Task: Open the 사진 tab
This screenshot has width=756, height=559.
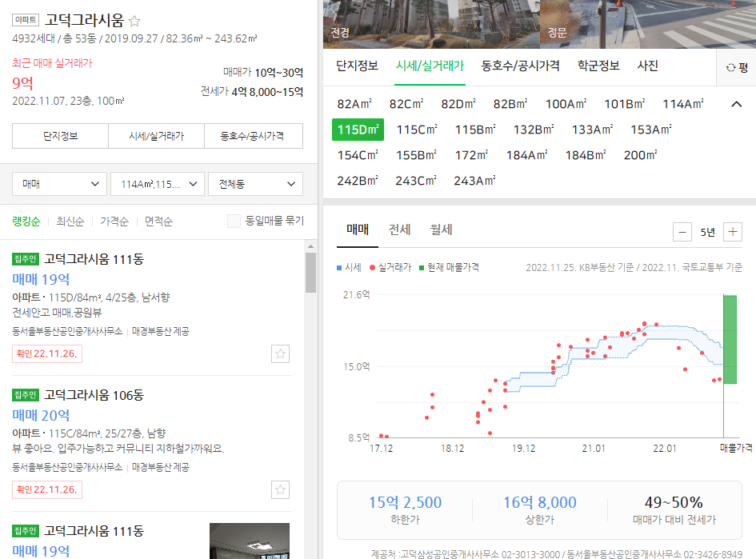Action: point(647,66)
